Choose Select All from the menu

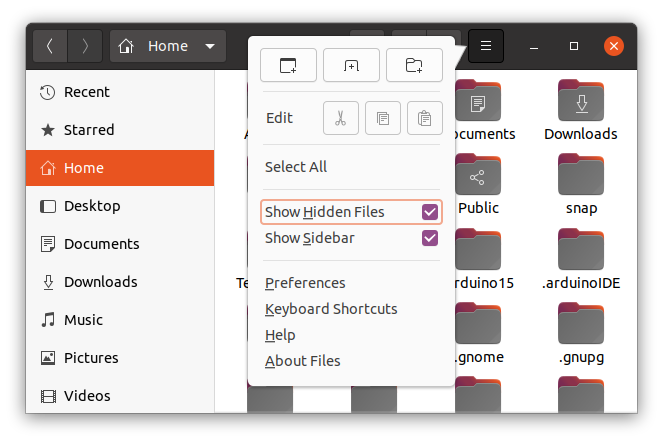point(296,167)
